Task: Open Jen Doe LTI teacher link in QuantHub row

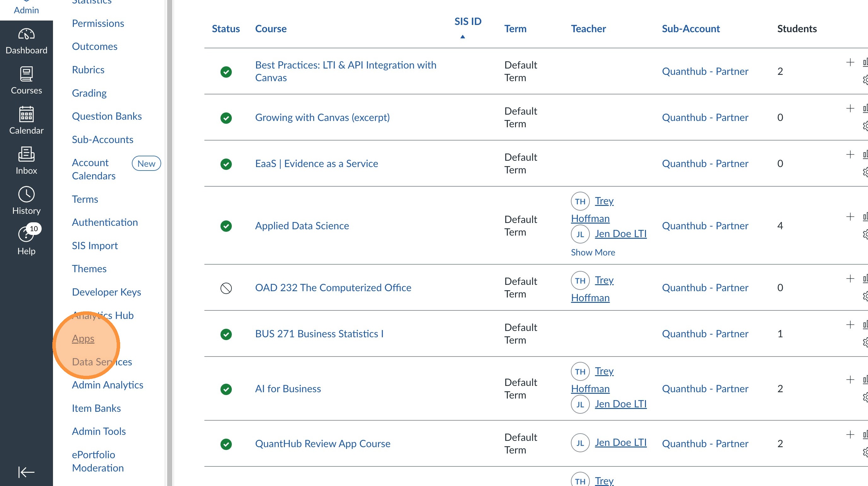Action: pyautogui.click(x=620, y=442)
